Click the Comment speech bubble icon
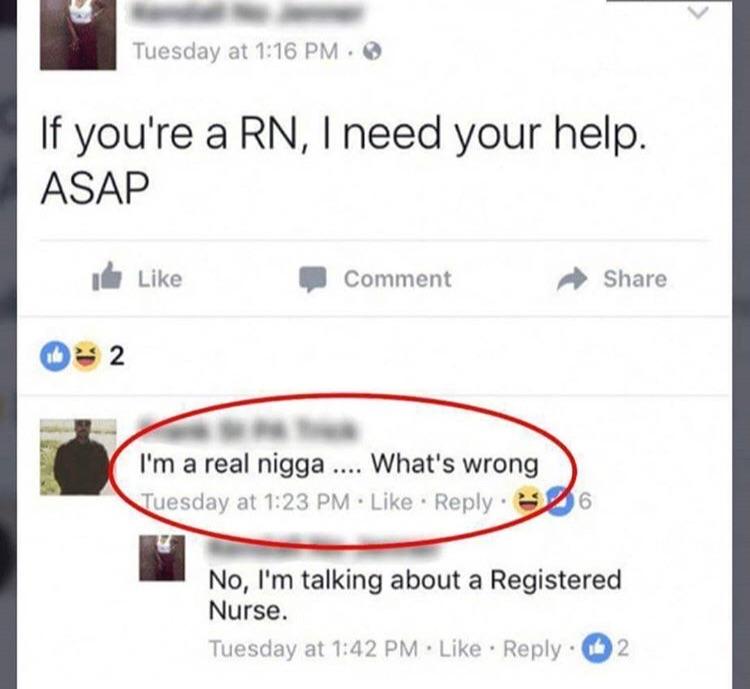Screen dimensions: 750x689 point(313,279)
